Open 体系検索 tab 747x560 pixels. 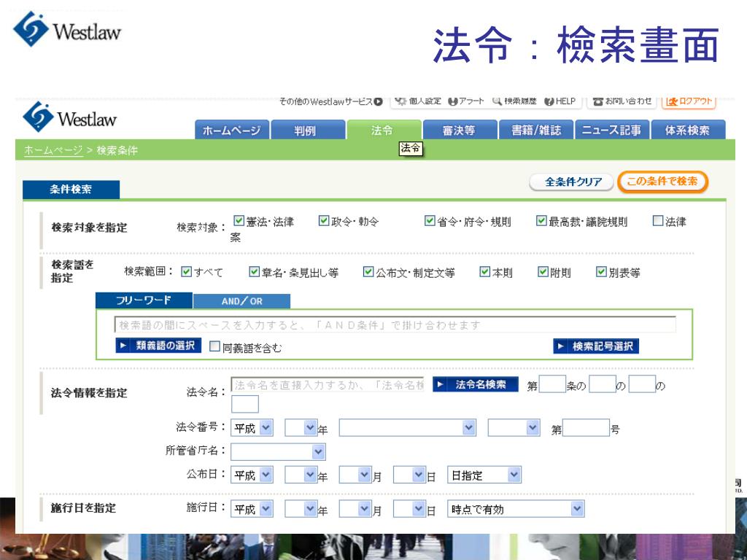click(689, 130)
